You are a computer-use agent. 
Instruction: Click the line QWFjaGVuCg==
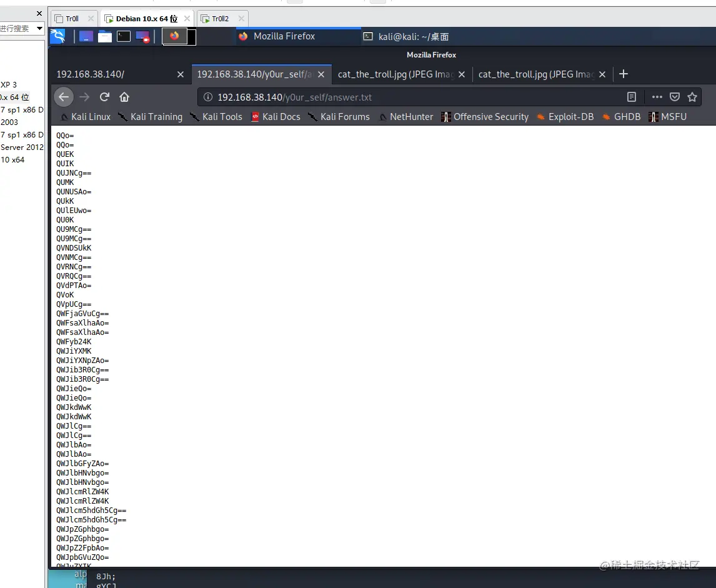tap(82, 314)
